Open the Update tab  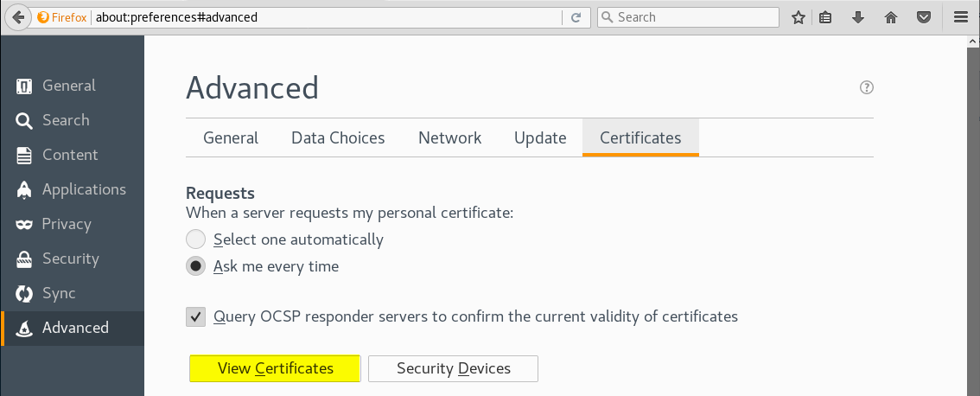tap(540, 138)
